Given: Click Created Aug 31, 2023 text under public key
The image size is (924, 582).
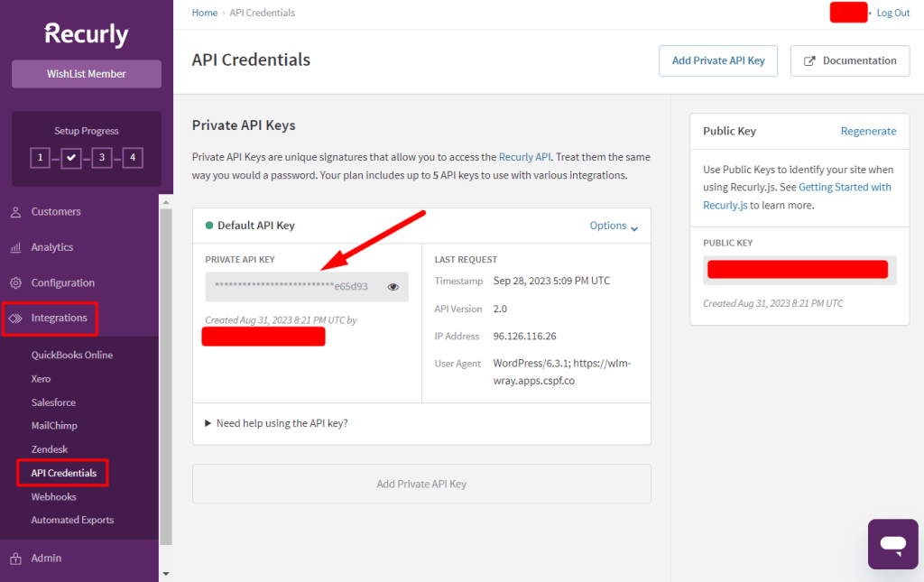Looking at the screenshot, I should 772,303.
